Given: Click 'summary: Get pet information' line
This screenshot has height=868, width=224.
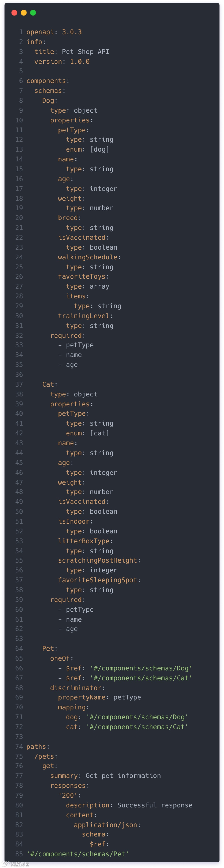Looking at the screenshot, I should click(105, 776).
